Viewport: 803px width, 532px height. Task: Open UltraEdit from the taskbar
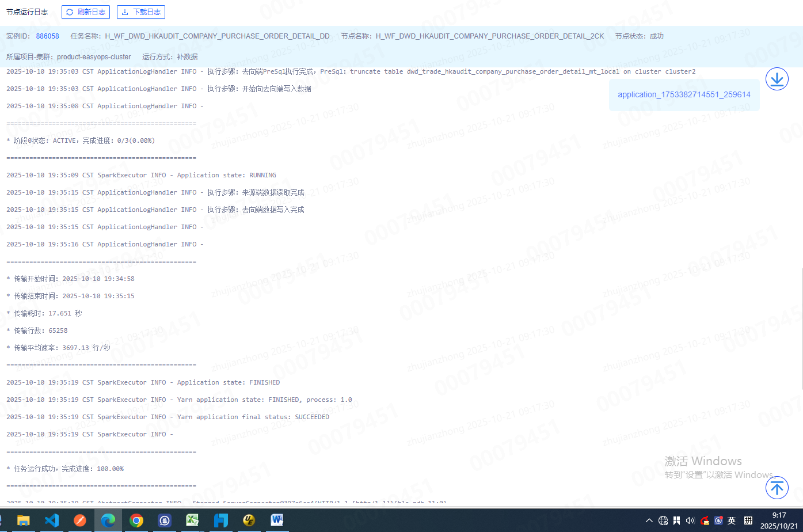point(249,520)
